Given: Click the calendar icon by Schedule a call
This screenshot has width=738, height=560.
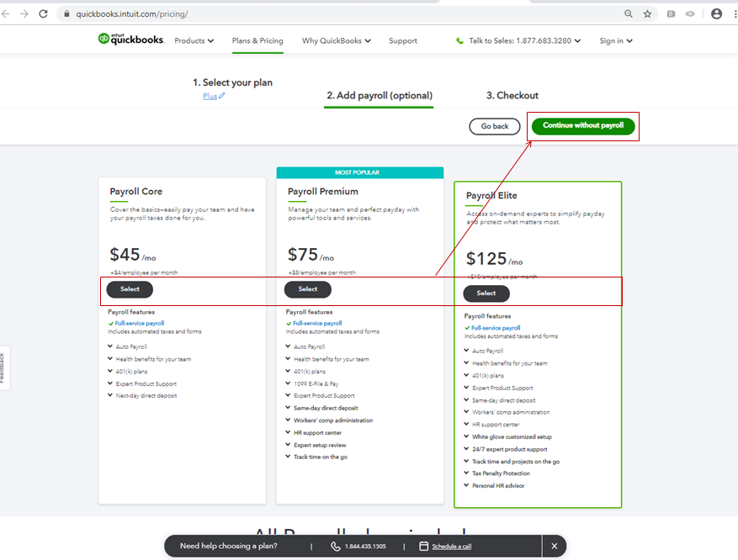Looking at the screenshot, I should [423, 546].
